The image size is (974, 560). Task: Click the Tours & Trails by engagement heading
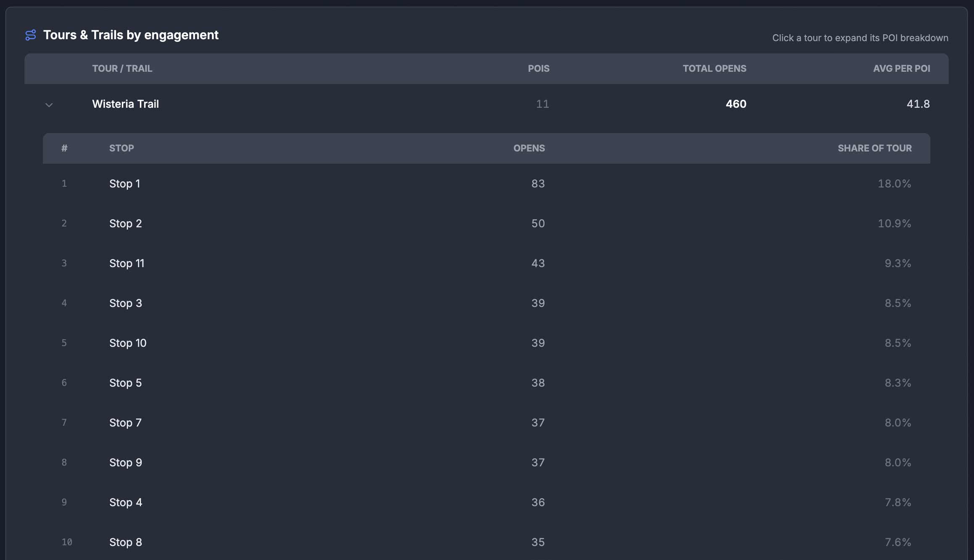[x=131, y=35]
